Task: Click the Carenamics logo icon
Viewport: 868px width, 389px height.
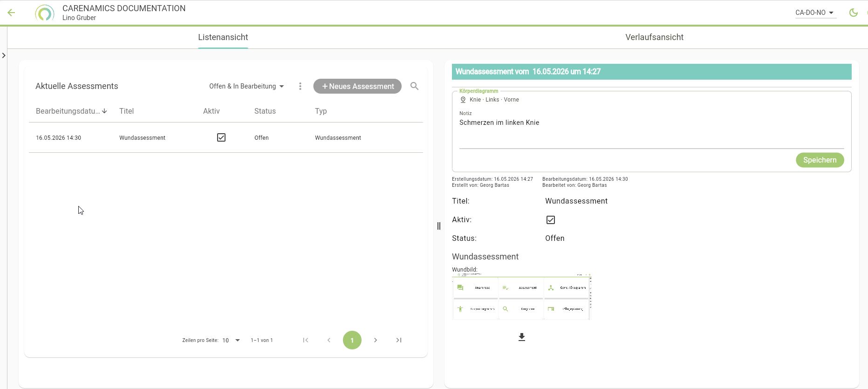Action: [x=45, y=13]
